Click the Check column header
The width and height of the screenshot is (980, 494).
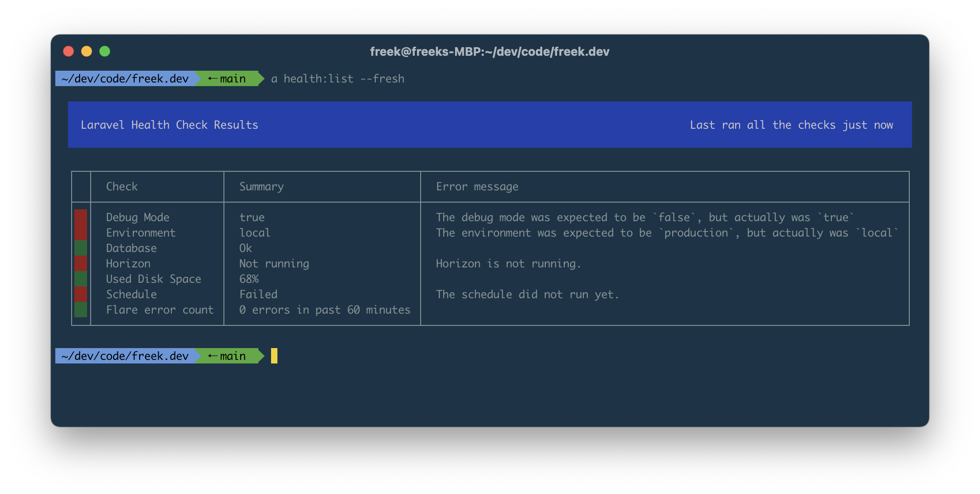click(x=122, y=187)
